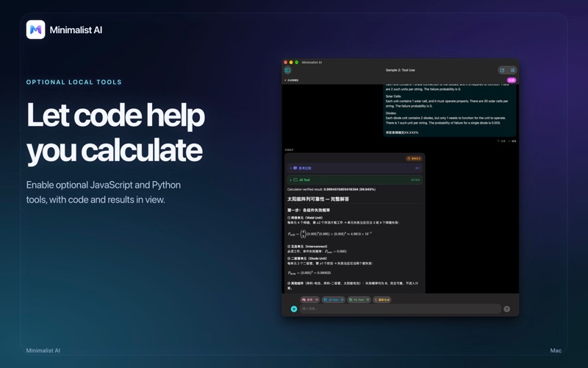Expand the purple thinking process row
Screen dimensions: 588x368
pos(355,169)
